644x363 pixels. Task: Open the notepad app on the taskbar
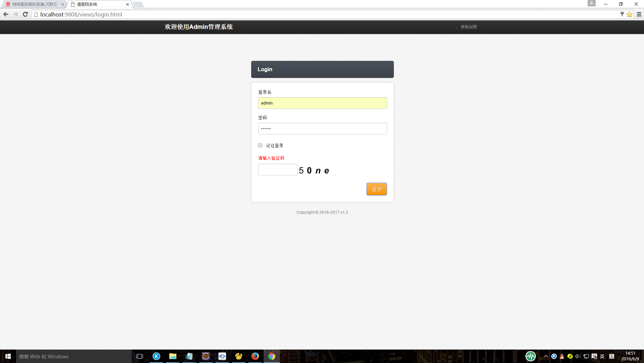point(189,356)
